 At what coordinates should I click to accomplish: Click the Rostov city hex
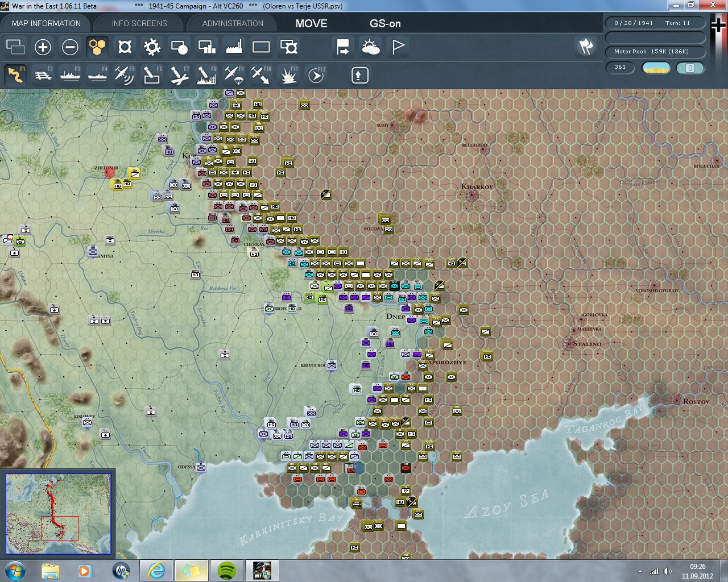[676, 401]
